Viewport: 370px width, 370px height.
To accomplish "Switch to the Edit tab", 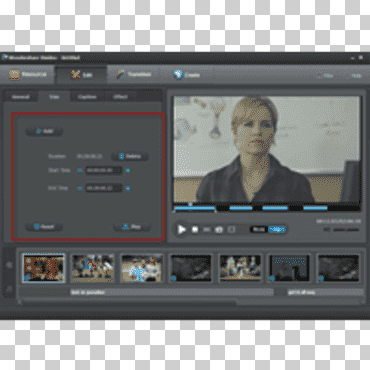I will point(81,74).
